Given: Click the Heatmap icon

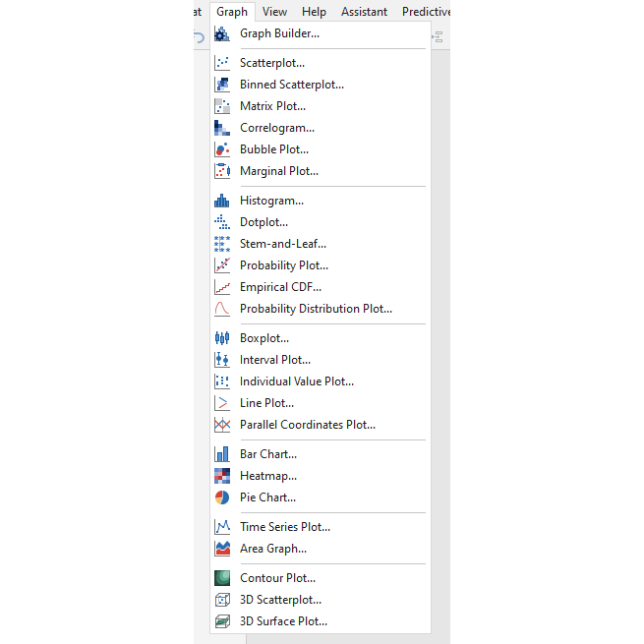Looking at the screenshot, I should 222,476.
